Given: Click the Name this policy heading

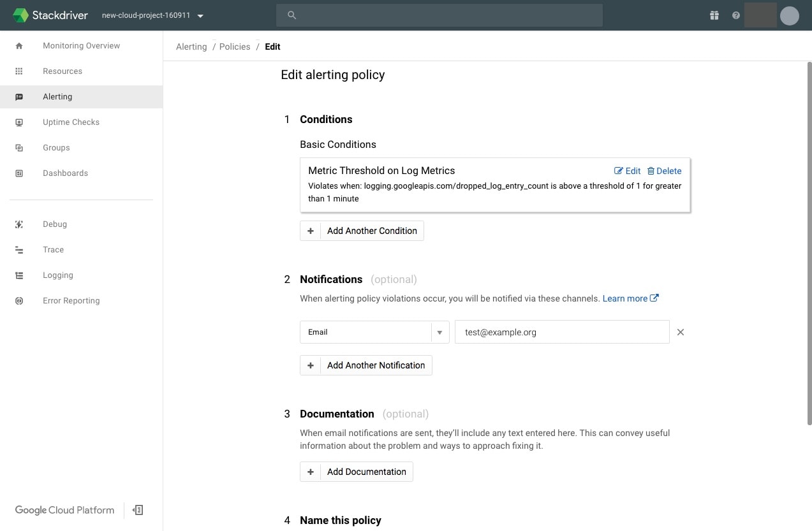Looking at the screenshot, I should point(341,520).
